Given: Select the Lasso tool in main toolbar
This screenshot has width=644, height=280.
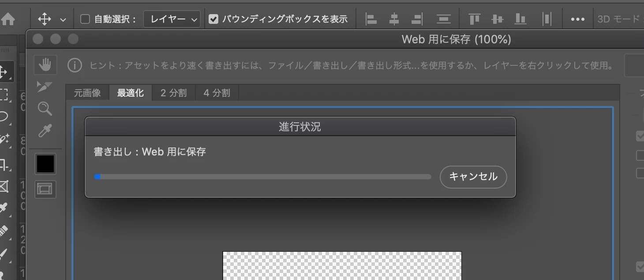Looking at the screenshot, I should (x=4, y=117).
